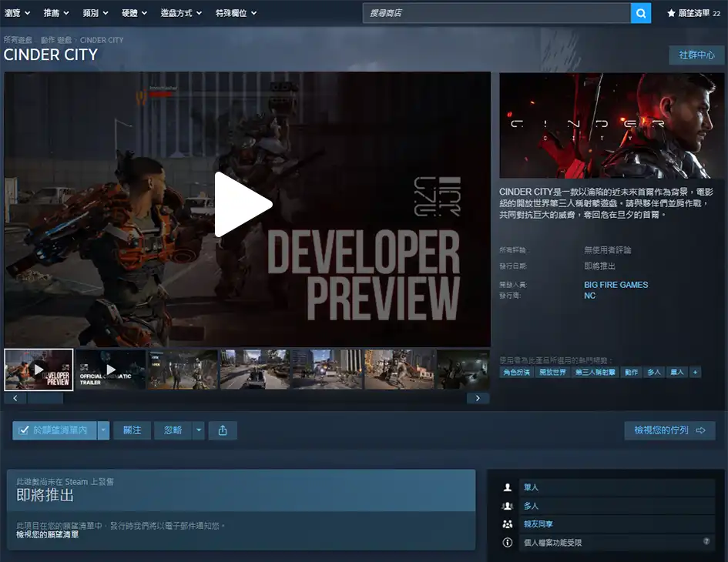The width and height of the screenshot is (728, 562).
Task: Click the question mark help icon
Action: click(706, 541)
